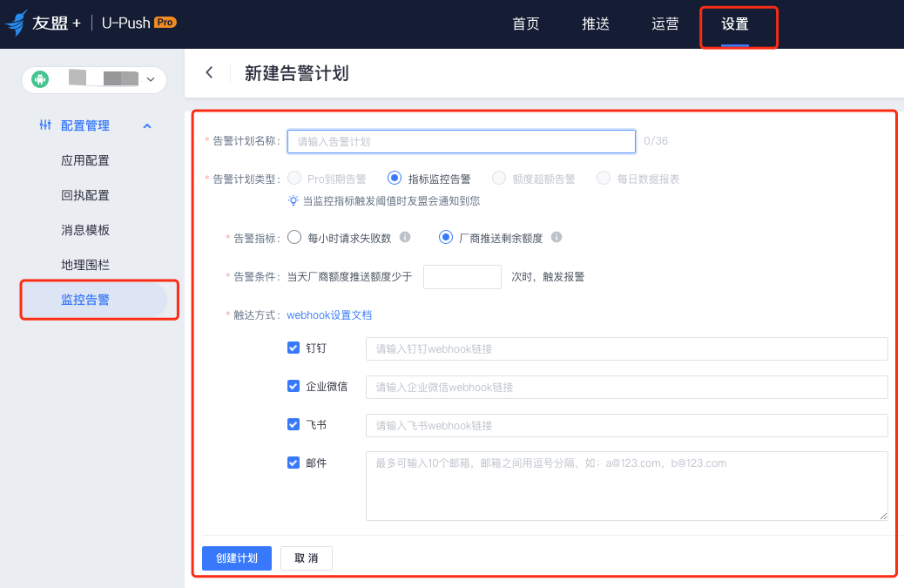Open the 运营 tab
Screen dimensions: 904x588
point(665,24)
